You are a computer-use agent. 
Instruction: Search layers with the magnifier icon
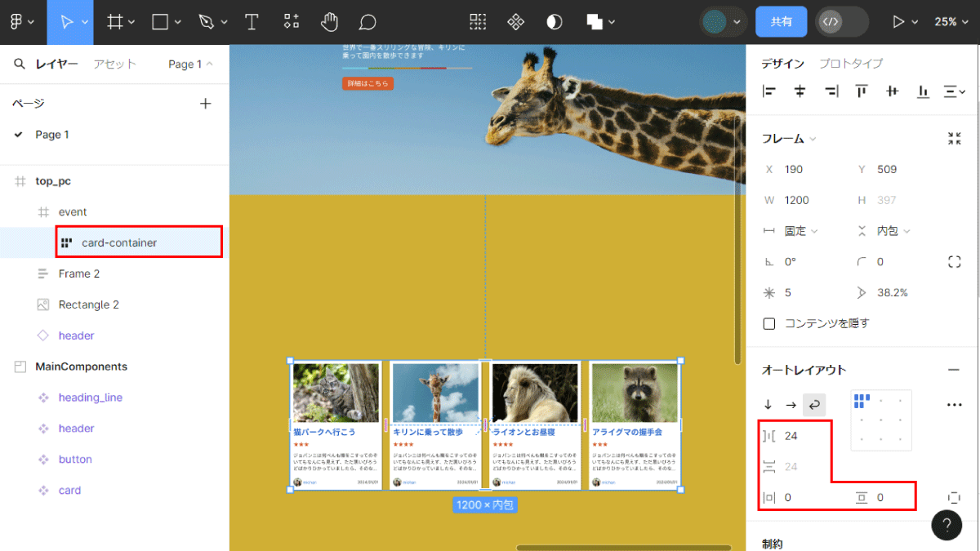20,64
